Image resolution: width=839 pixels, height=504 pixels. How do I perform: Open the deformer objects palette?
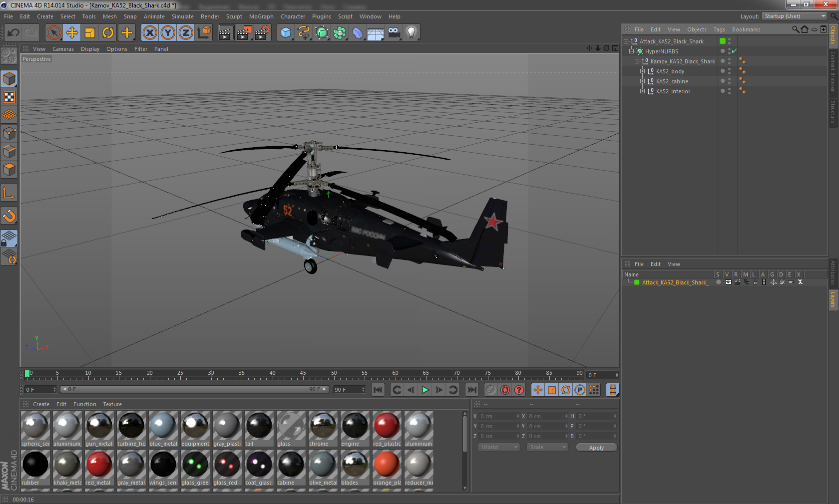[358, 33]
